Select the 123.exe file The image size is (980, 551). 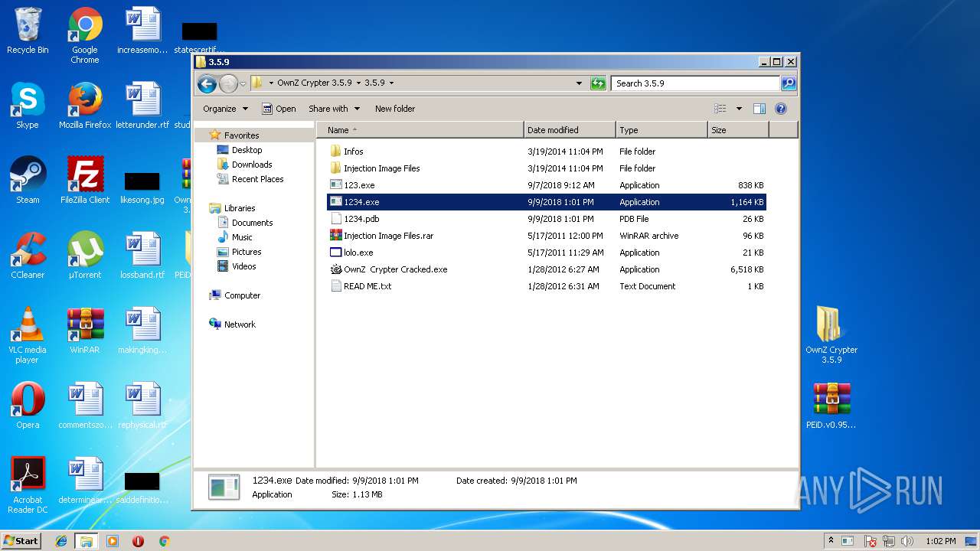tap(547, 185)
